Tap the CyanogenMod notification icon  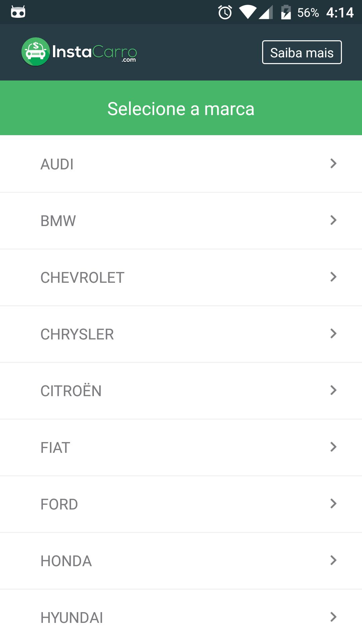pyautogui.click(x=18, y=12)
